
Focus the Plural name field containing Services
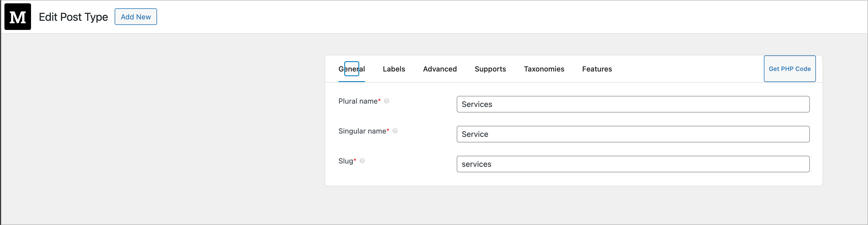tap(633, 104)
